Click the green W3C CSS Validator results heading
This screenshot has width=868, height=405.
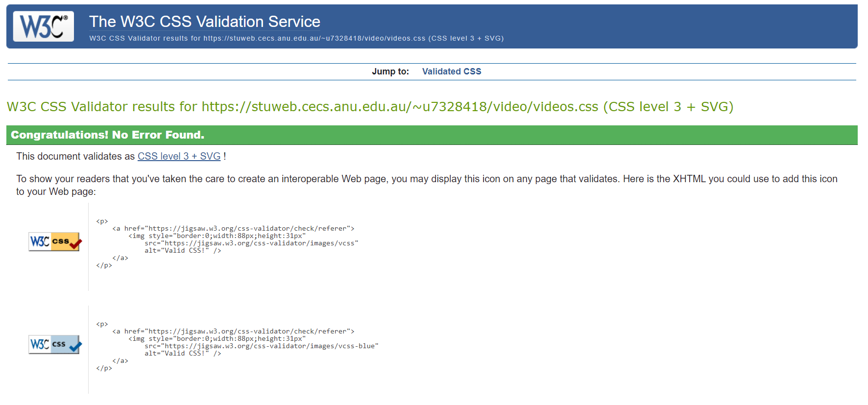370,107
